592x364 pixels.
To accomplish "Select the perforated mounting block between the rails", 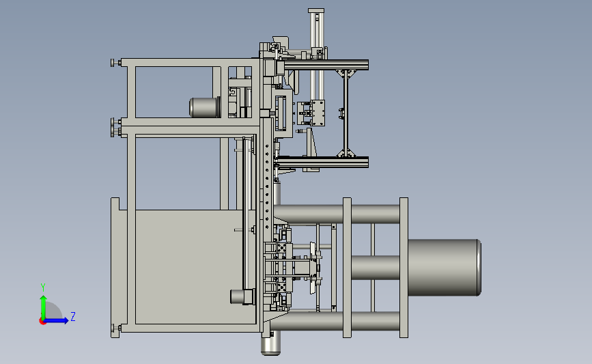I will 318,113.
